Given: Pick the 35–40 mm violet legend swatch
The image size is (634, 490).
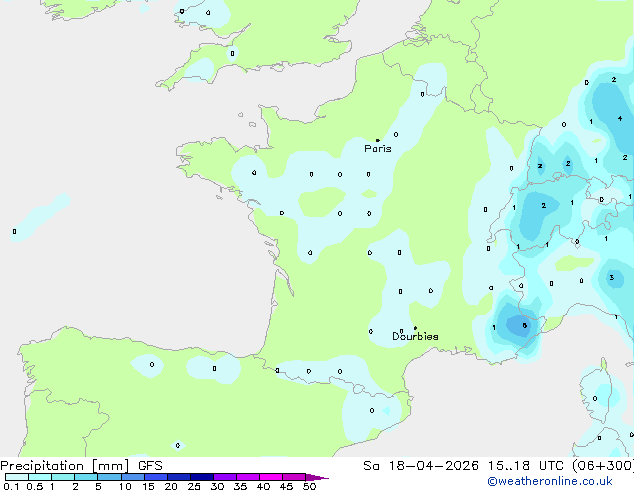Looking at the screenshot, I should point(248,477).
